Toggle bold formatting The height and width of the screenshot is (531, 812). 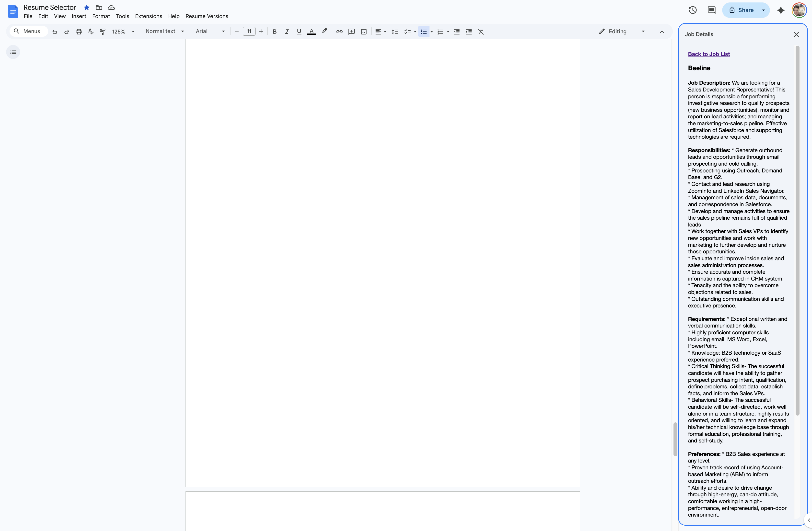pos(275,32)
